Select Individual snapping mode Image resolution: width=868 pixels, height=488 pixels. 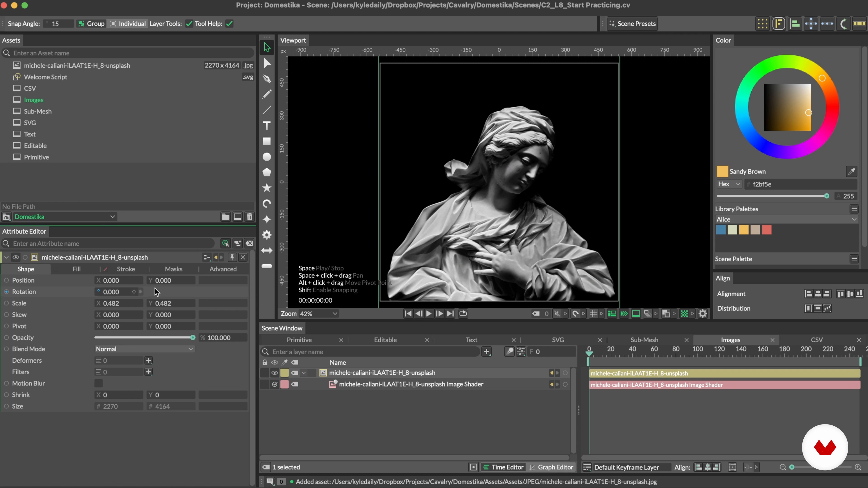point(128,23)
